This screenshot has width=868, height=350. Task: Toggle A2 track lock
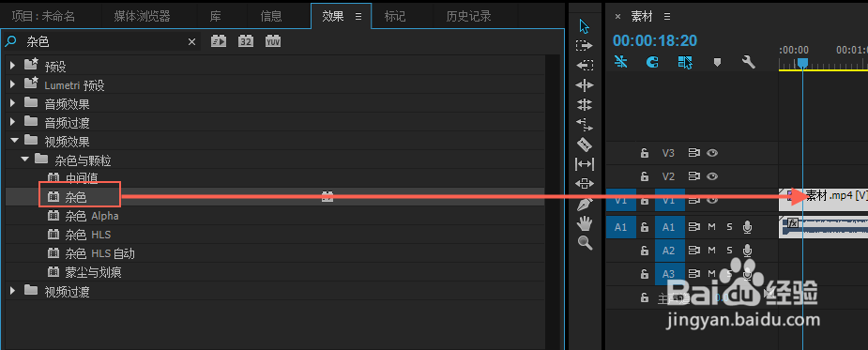(x=645, y=251)
